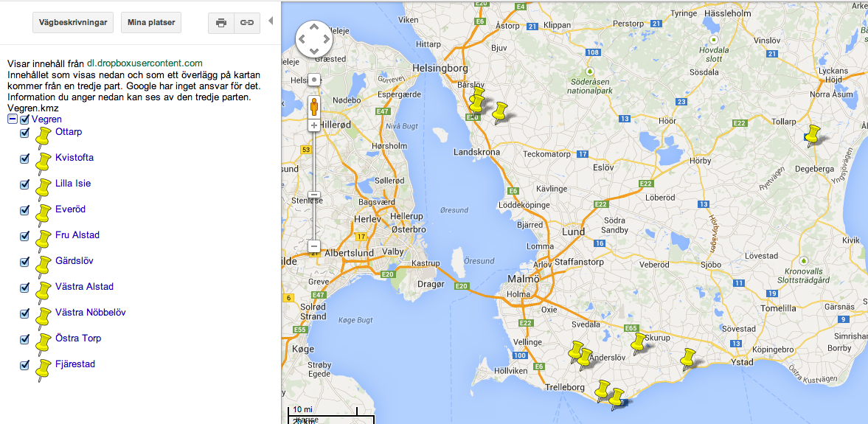This screenshot has height=424, width=868.
Task: Zoom in with the plus button
Action: point(314,125)
